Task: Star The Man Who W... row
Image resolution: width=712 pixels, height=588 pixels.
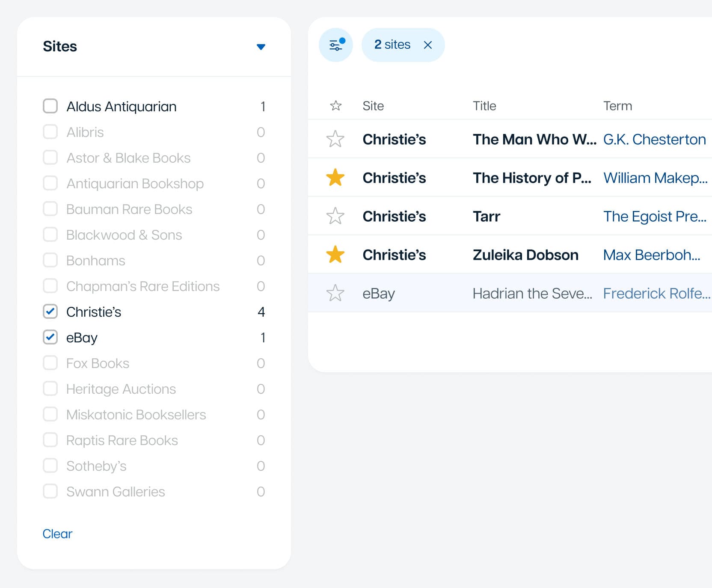Action: (x=335, y=139)
